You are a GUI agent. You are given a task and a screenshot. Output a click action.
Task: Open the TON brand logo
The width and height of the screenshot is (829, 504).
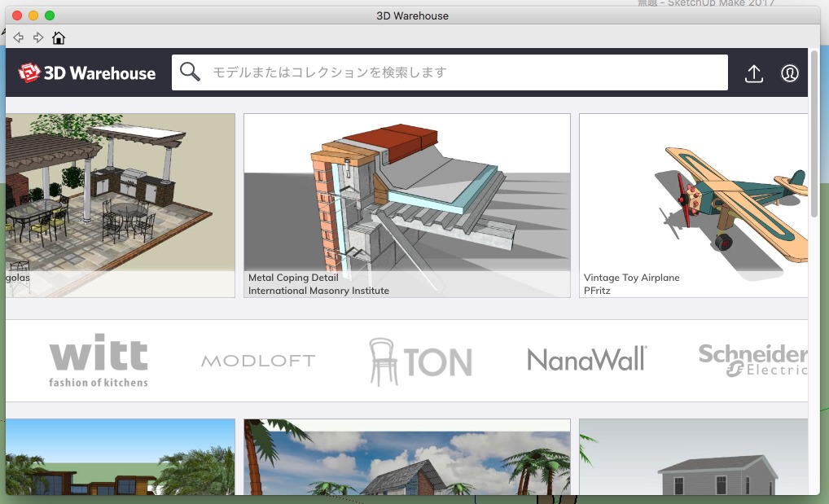(x=420, y=362)
